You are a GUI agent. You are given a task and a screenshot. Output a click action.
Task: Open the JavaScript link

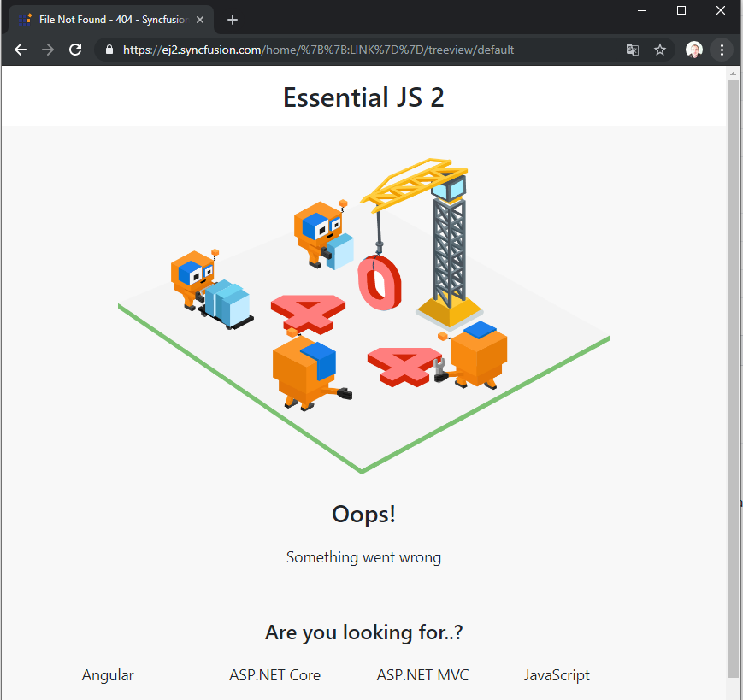click(557, 675)
